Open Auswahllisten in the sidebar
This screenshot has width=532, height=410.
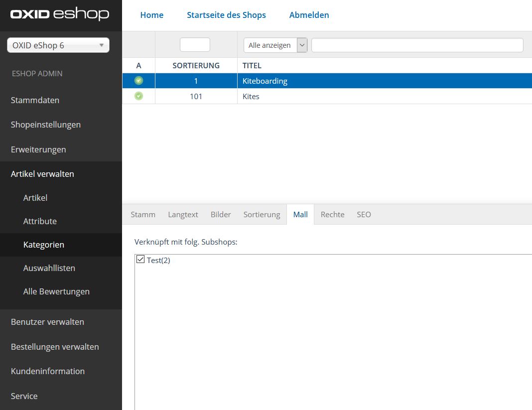(49, 268)
